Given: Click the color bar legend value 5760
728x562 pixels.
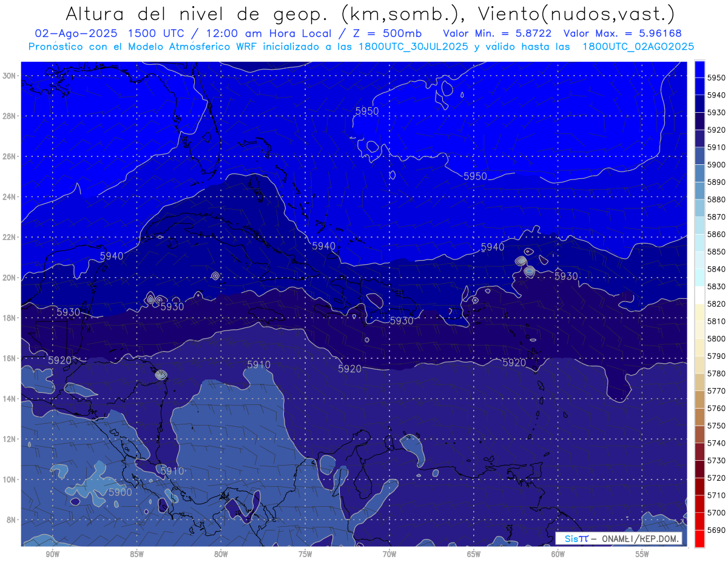Looking at the screenshot, I should 716,408.
